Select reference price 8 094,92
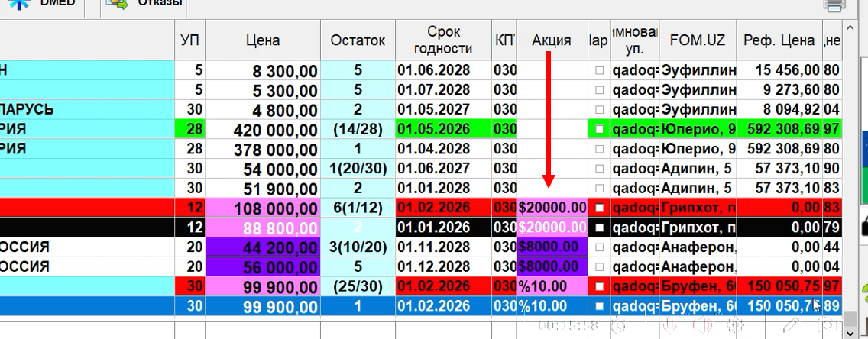This screenshot has height=339, width=868. (779, 109)
